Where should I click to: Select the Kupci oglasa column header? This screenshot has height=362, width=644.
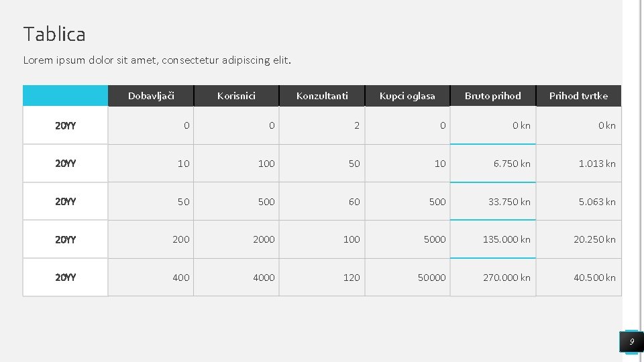click(x=407, y=96)
